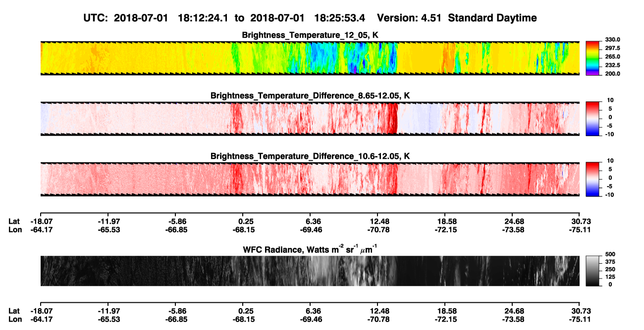The height and width of the screenshot is (330, 644).
Task: Click longitude '-65.53' beneath the 10.6-12.05 panel
Action: click(x=109, y=230)
